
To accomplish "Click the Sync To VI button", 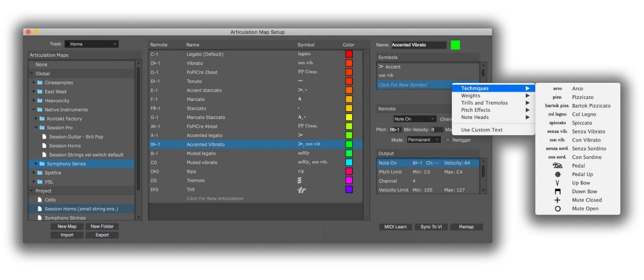I will coord(431,227).
